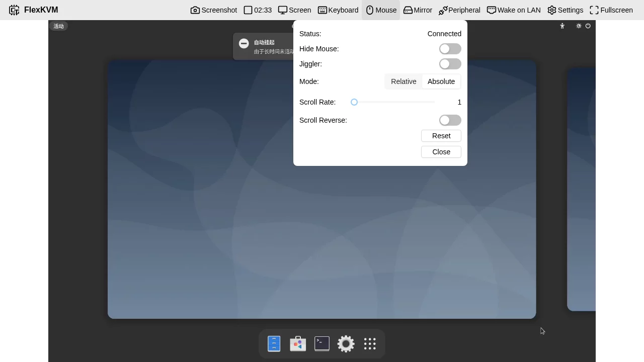Viewport: 644px width, 362px height.
Task: Turn on the Jiggler switch
Action: pos(450,64)
